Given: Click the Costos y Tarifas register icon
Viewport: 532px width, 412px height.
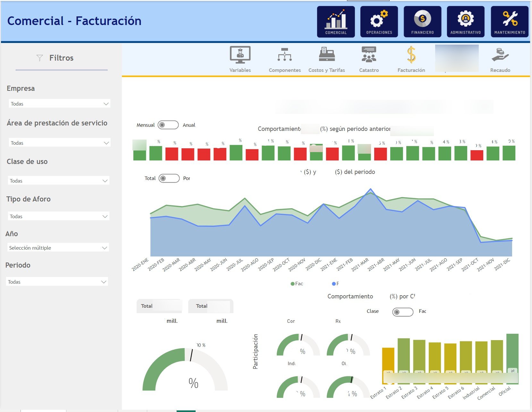Looking at the screenshot, I should tap(326, 55).
